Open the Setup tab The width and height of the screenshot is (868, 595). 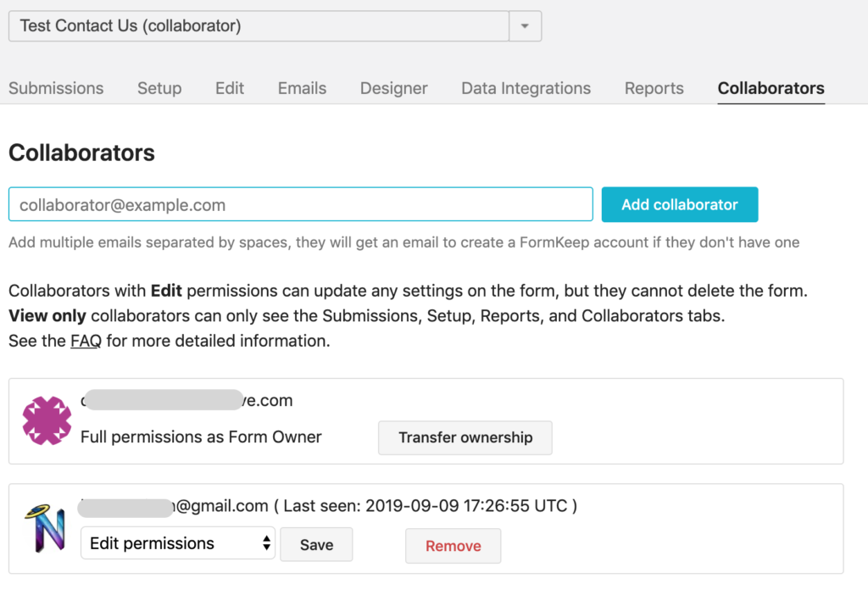(x=159, y=88)
